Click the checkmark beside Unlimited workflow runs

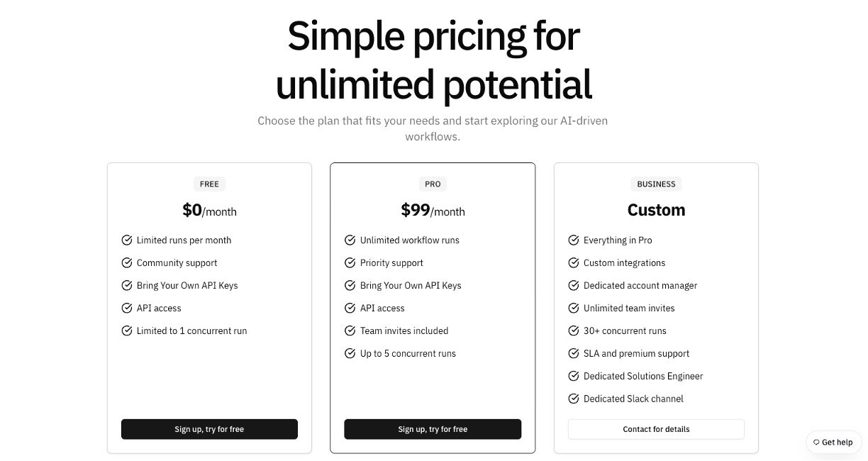point(350,240)
